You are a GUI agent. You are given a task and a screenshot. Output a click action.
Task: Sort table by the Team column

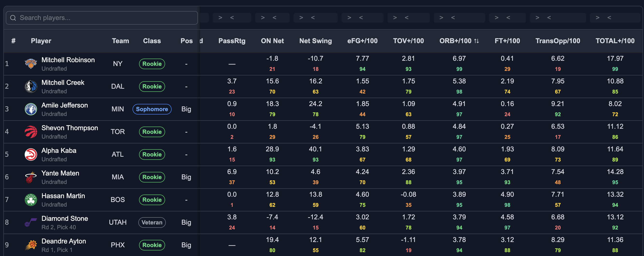(x=120, y=41)
